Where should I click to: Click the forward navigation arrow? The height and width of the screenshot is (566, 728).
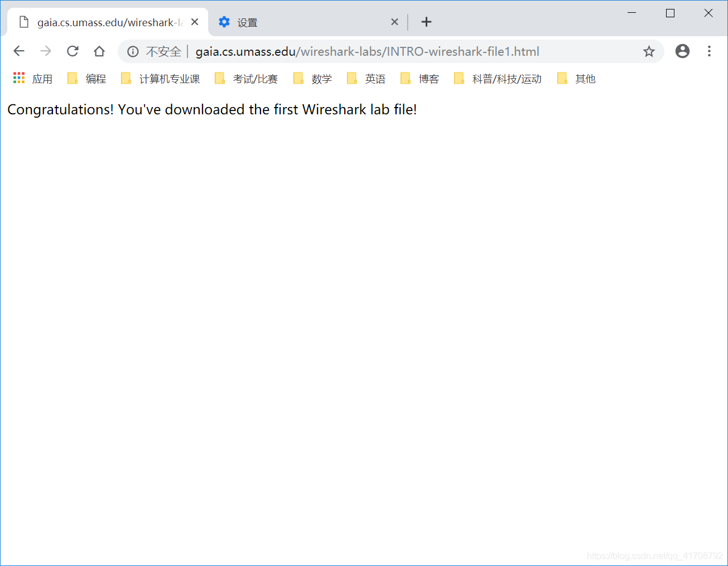[46, 51]
